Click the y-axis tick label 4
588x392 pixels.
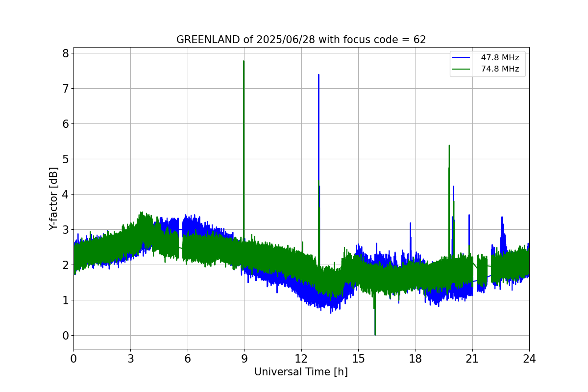(x=65, y=194)
